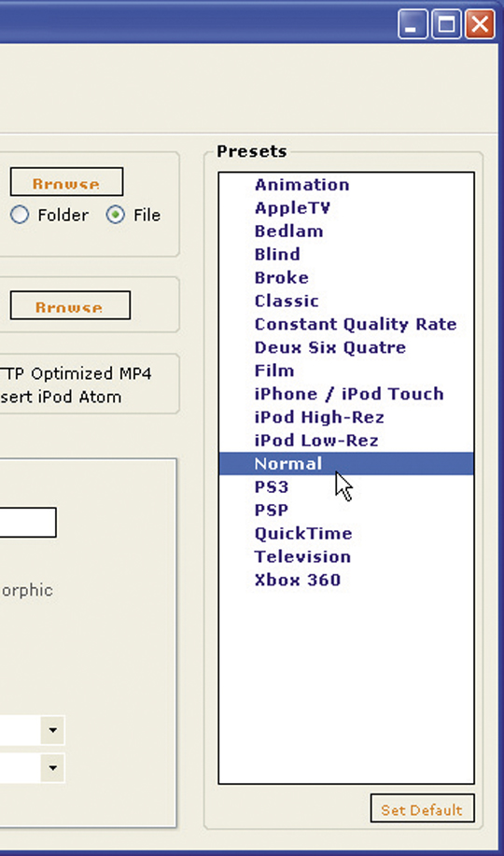Choose the Deux Six Quatre preset
The height and width of the screenshot is (856, 504).
pos(329,347)
